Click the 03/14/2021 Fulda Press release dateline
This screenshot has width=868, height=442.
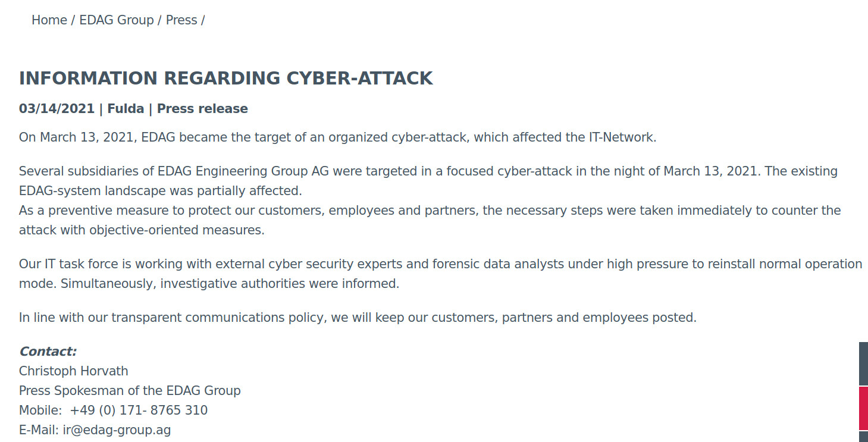point(133,109)
